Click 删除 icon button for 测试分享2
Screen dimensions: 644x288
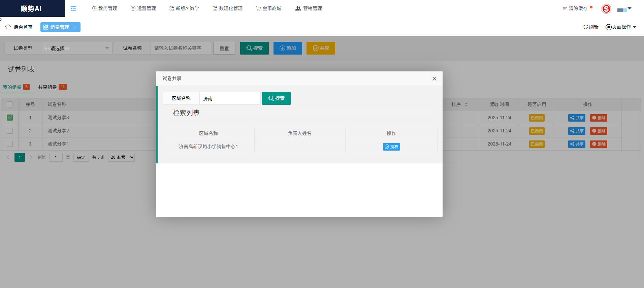click(x=599, y=131)
